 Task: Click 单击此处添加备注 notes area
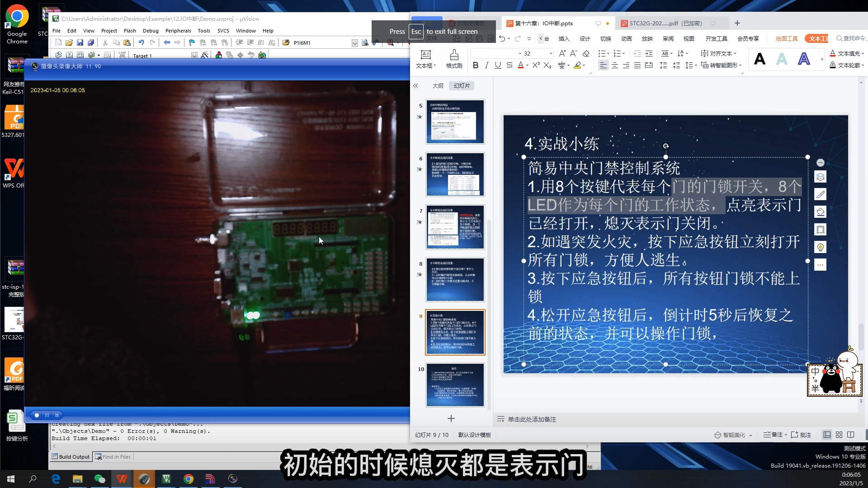[532, 419]
